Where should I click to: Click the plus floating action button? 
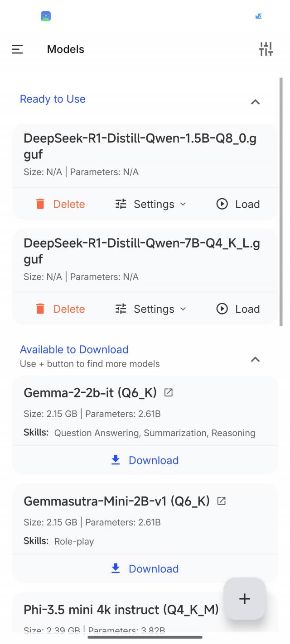coord(245,599)
